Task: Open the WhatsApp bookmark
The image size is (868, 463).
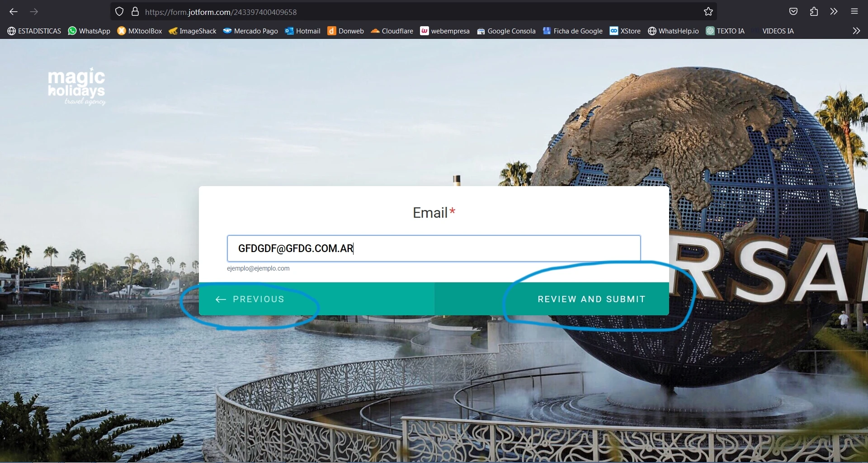Action: pos(89,31)
